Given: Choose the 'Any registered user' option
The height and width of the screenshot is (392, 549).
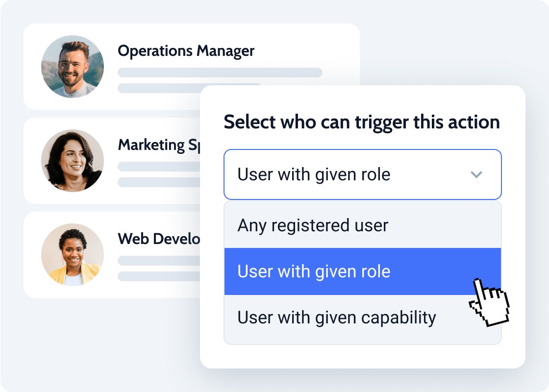Looking at the screenshot, I should 313,225.
